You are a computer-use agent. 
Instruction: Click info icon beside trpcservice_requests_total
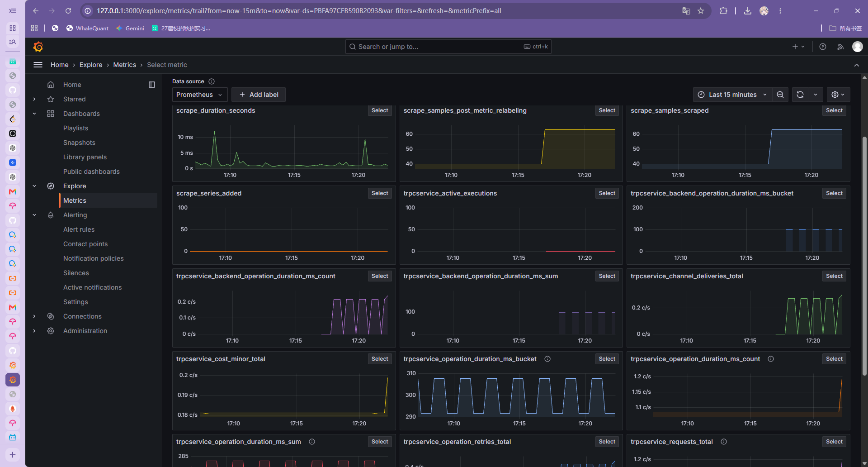(x=724, y=442)
